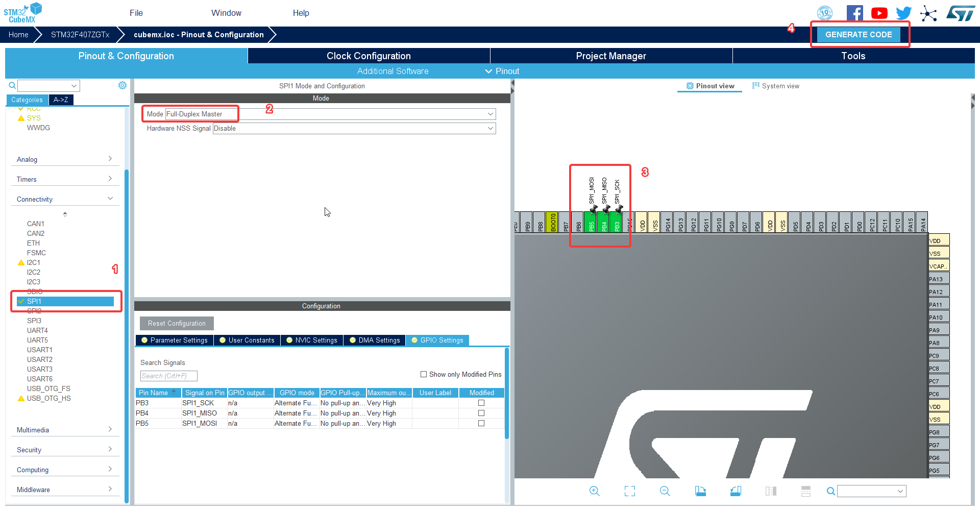This screenshot has width=980, height=511.
Task: Open the DMA Settings tab
Action: [x=375, y=340]
